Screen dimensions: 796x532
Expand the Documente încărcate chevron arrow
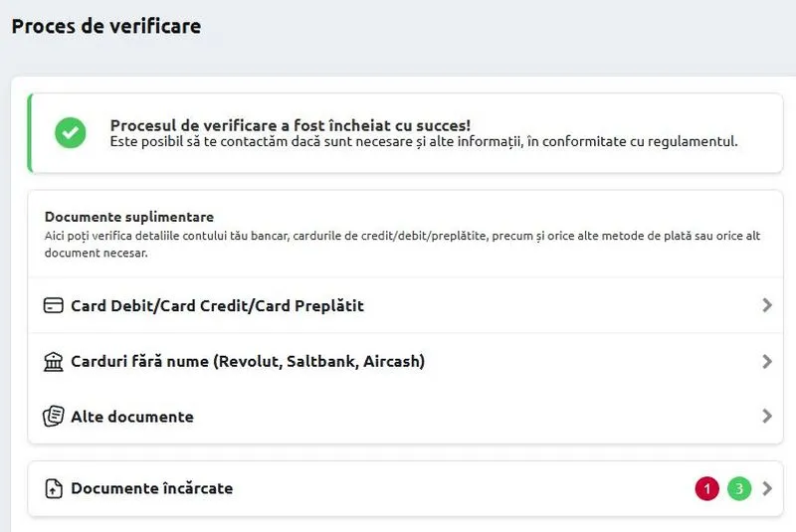click(767, 488)
